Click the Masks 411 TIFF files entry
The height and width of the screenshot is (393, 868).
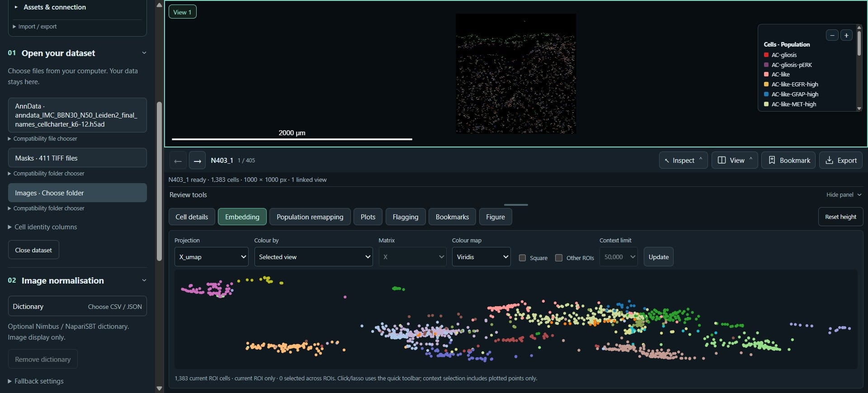pos(77,158)
